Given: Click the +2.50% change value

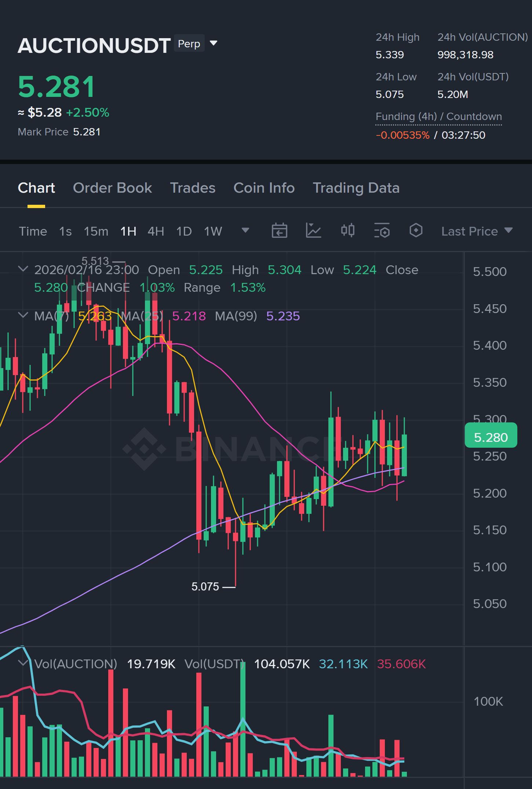Looking at the screenshot, I should 88,112.
